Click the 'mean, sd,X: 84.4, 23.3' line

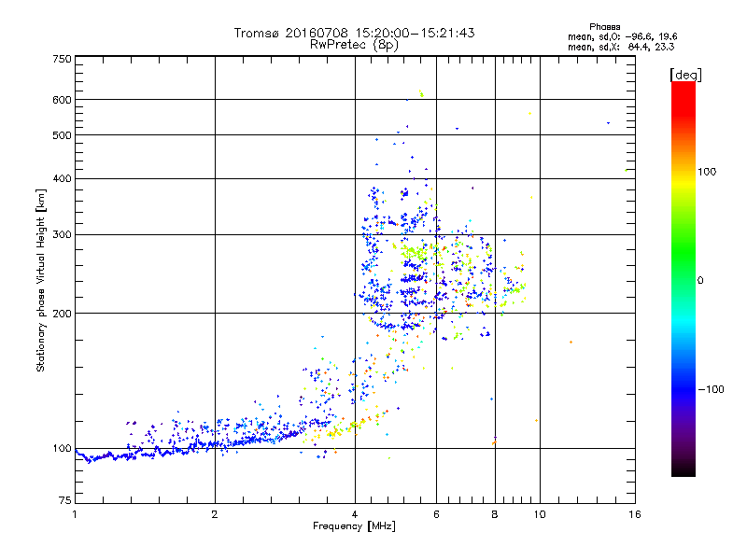pos(621,47)
